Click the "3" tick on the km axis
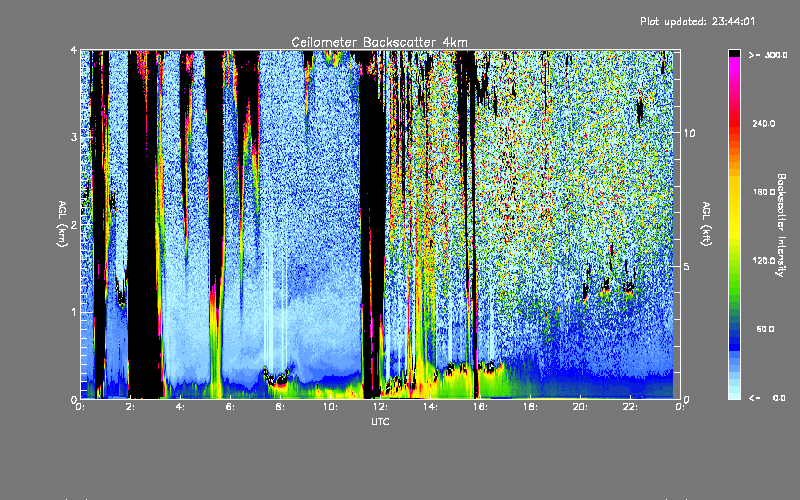 pos(74,137)
